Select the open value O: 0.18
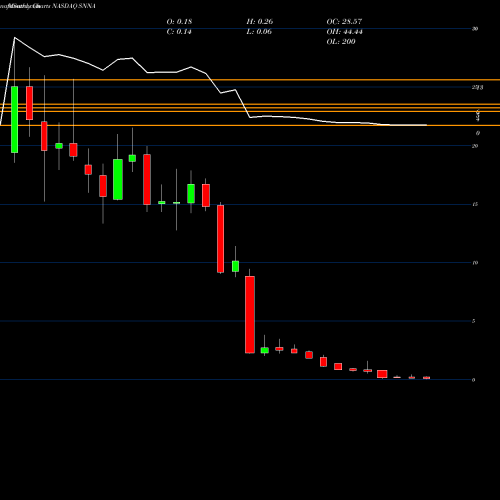The image size is (500, 500). click(x=179, y=22)
